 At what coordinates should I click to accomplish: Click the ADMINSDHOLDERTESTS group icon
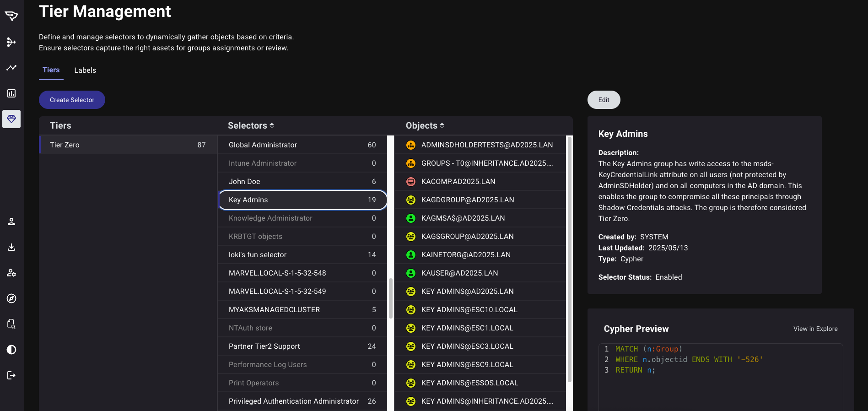411,145
